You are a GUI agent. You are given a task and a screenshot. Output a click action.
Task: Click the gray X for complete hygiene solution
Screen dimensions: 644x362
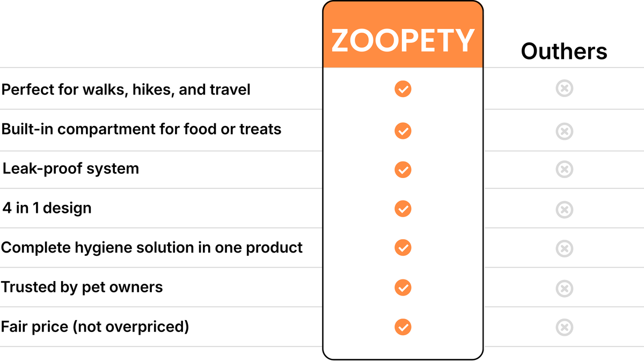pyautogui.click(x=564, y=248)
